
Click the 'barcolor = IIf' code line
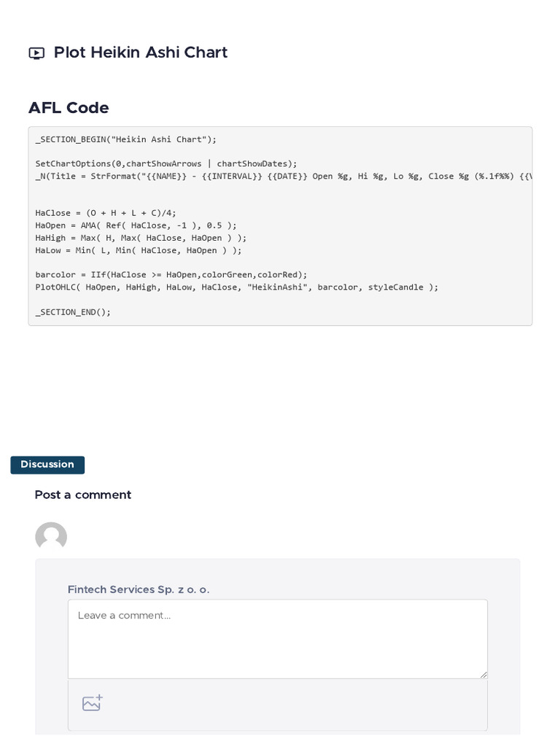pos(171,275)
